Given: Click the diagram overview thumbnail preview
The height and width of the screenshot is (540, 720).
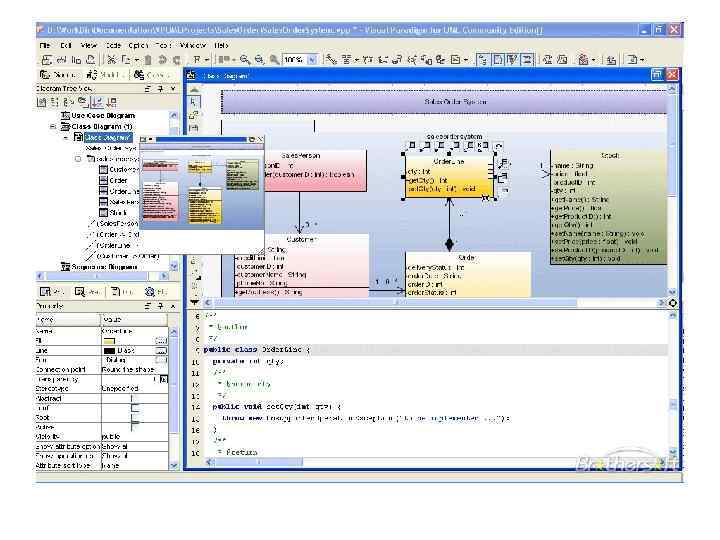Looking at the screenshot, I should [202, 188].
